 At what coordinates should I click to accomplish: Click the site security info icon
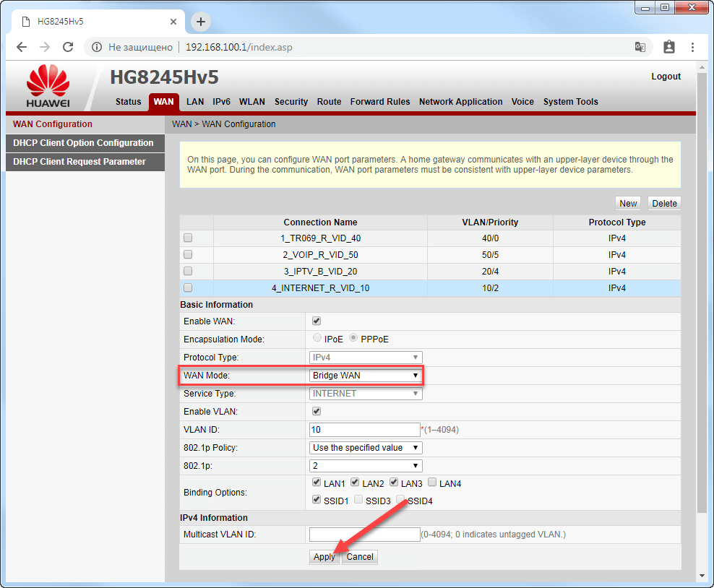point(96,46)
